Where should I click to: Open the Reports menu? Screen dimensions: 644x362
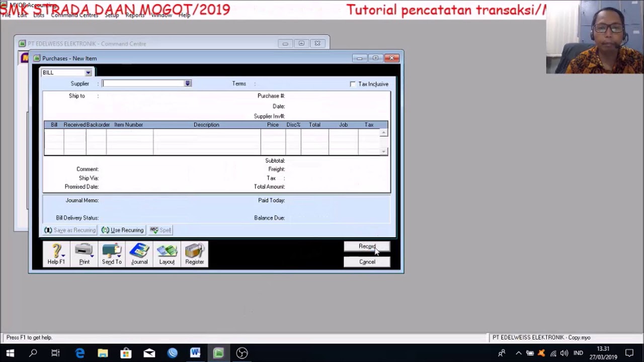[135, 15]
